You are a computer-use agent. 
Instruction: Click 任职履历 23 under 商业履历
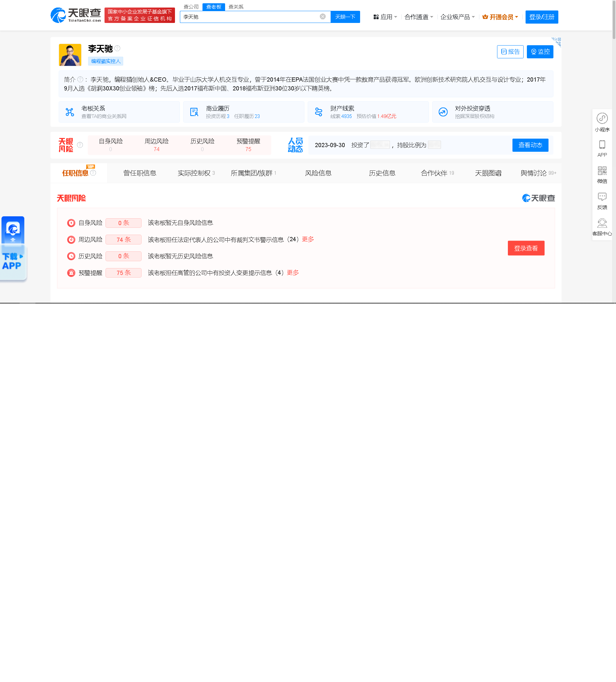(247, 116)
